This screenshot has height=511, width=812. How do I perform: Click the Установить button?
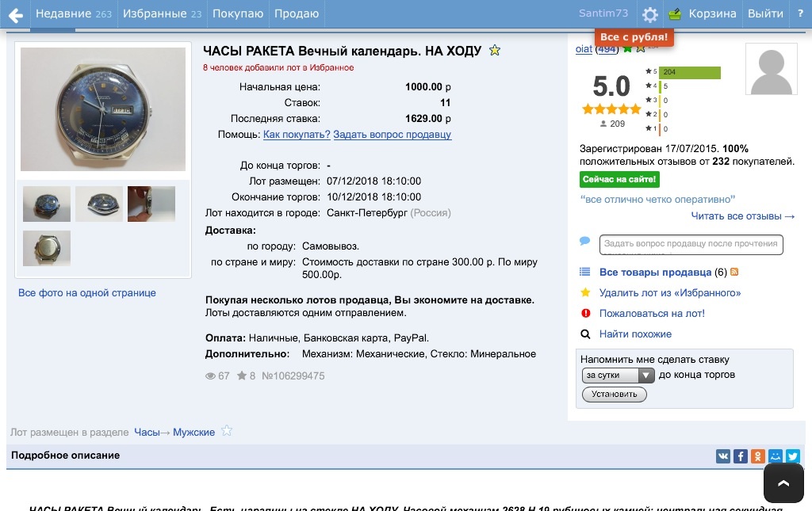614,395
